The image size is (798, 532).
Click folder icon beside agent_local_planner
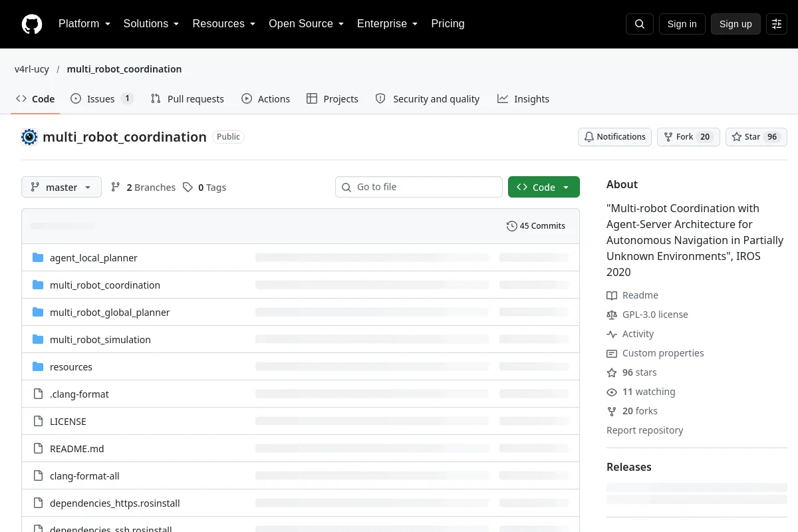click(x=38, y=258)
